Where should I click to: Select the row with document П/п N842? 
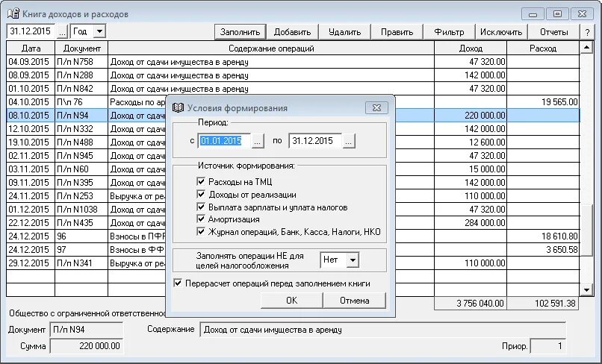tap(293, 89)
